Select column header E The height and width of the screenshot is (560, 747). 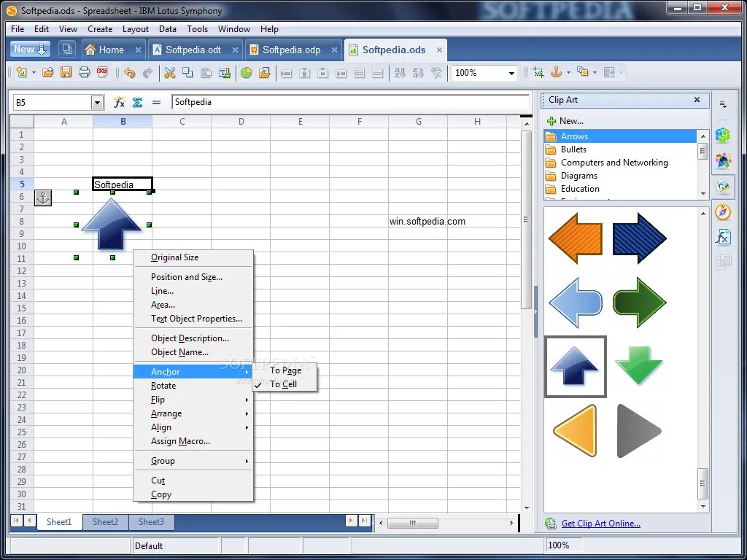point(300,122)
